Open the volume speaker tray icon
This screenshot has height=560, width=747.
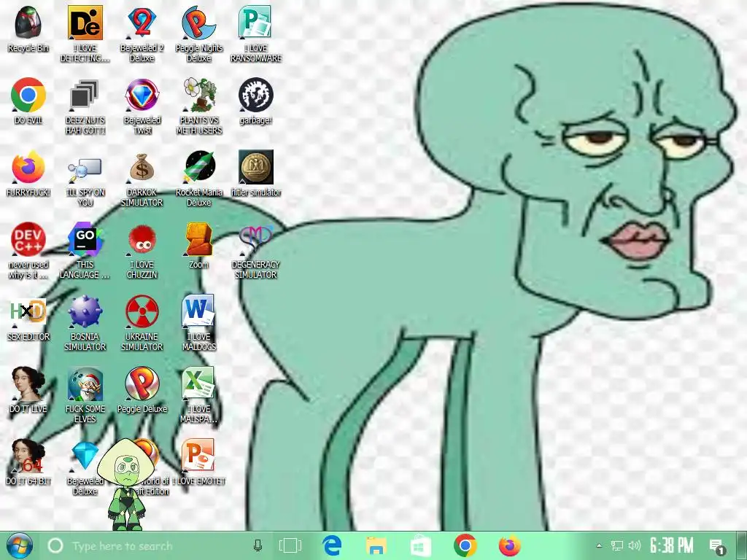634,545
